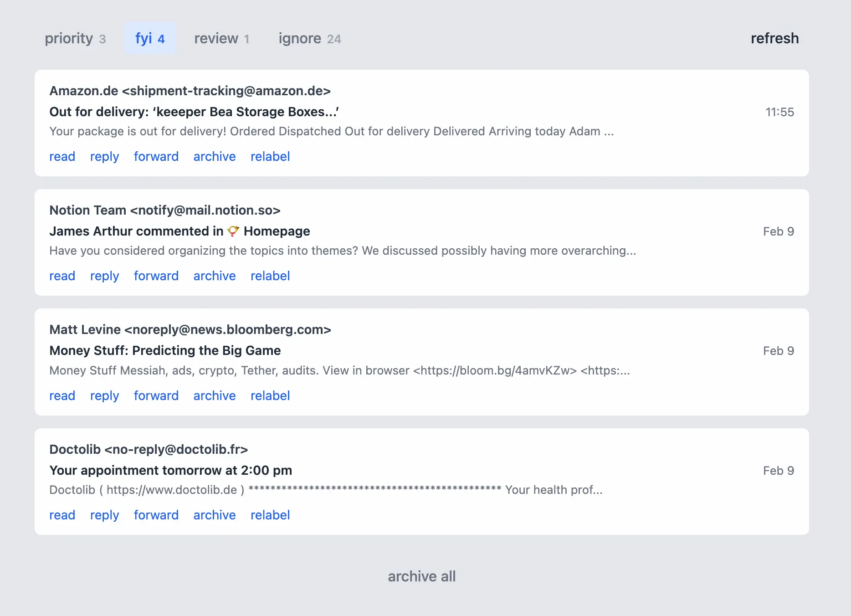Forward the Doctolib appointment email
The height and width of the screenshot is (616, 851).
156,515
